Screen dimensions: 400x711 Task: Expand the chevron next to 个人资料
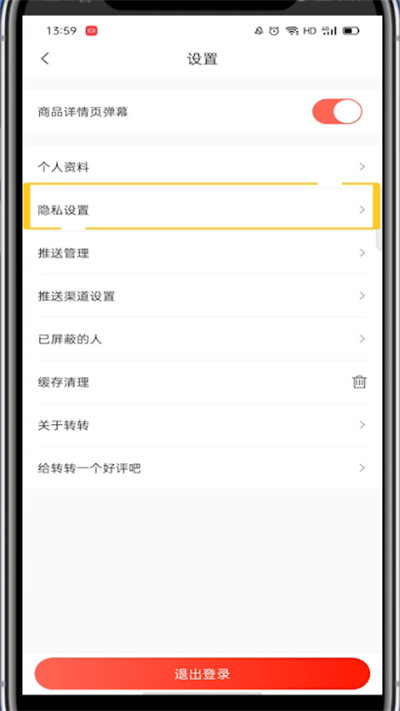pyautogui.click(x=362, y=167)
